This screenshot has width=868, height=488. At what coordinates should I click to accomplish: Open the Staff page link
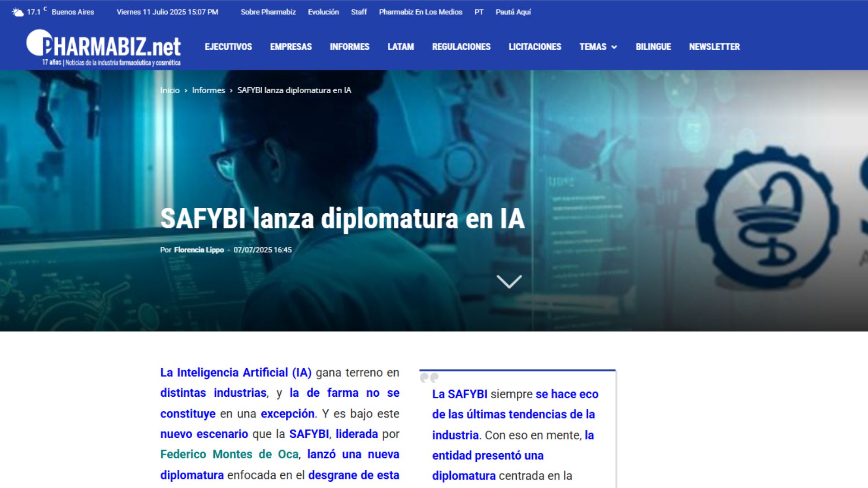tap(359, 12)
